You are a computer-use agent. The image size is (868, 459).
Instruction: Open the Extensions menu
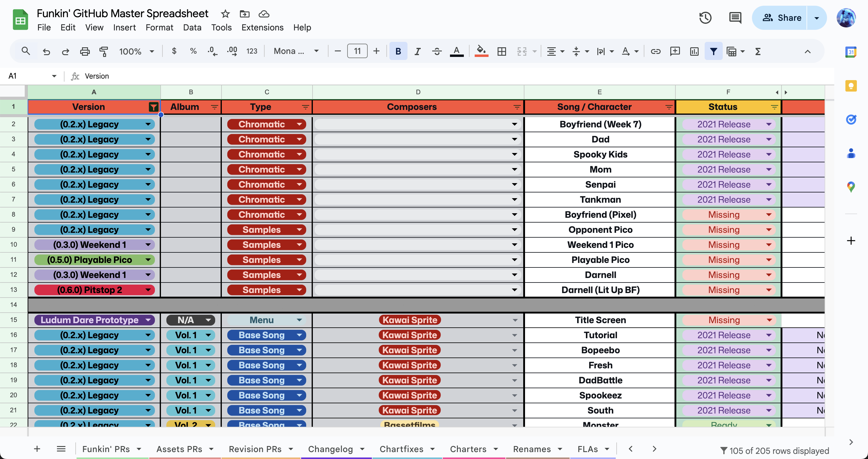click(x=263, y=27)
